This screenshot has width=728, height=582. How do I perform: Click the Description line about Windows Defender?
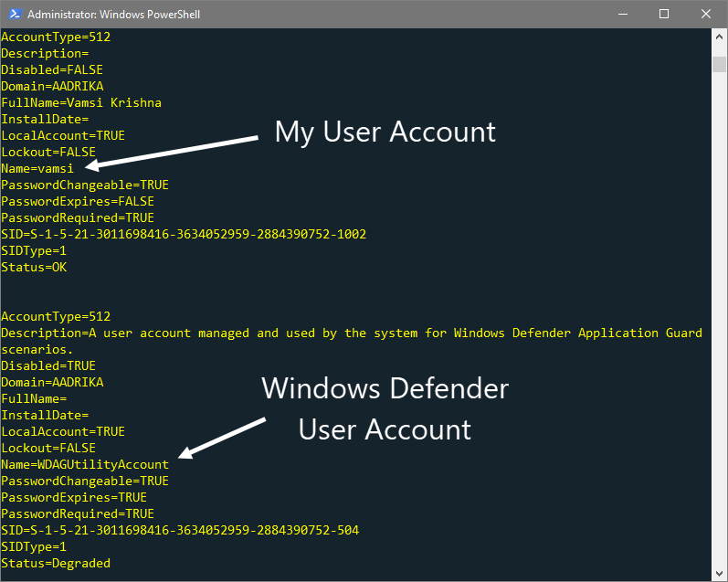coord(352,333)
